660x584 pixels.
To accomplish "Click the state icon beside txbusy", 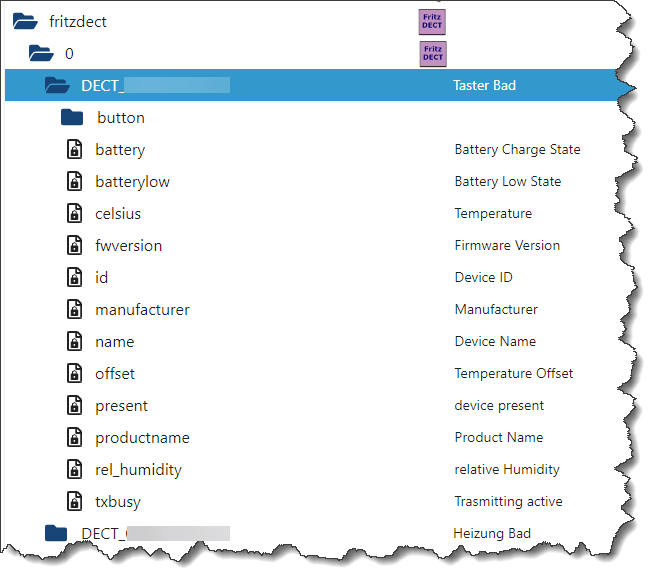I will pyautogui.click(x=74, y=502).
